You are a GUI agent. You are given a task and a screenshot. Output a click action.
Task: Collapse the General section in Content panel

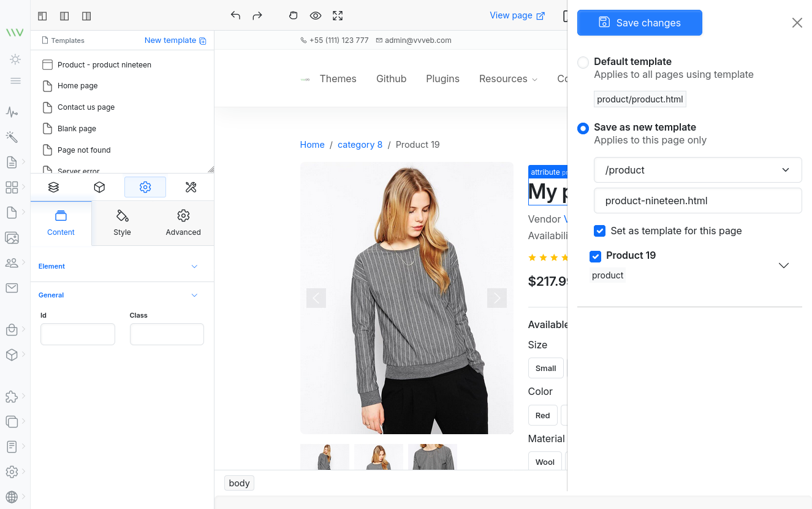click(194, 295)
